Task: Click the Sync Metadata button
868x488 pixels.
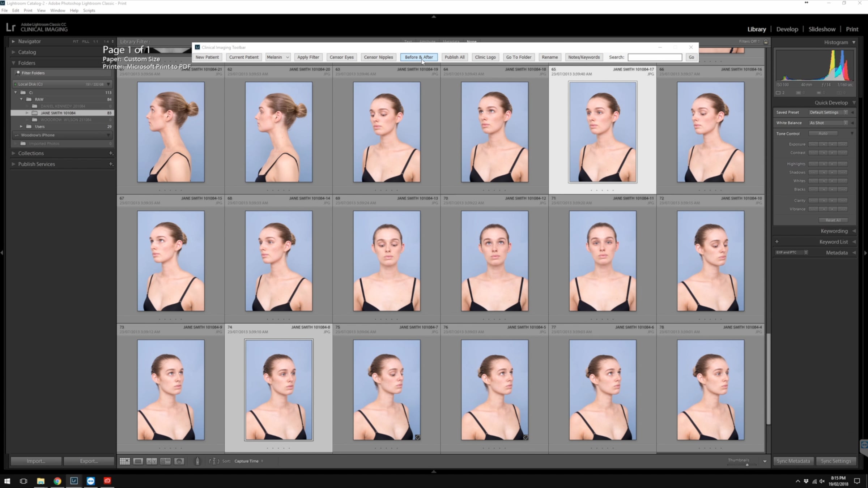Action: click(793, 461)
